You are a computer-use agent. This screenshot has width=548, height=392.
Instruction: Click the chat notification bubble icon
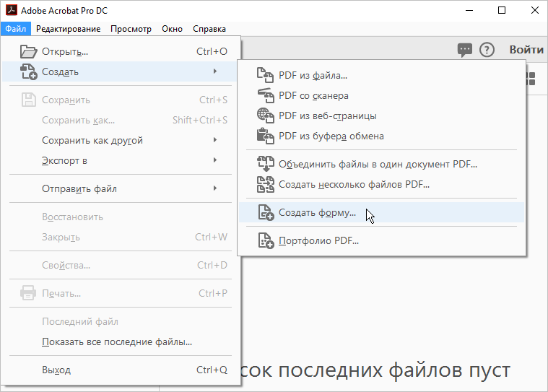pyautogui.click(x=464, y=51)
